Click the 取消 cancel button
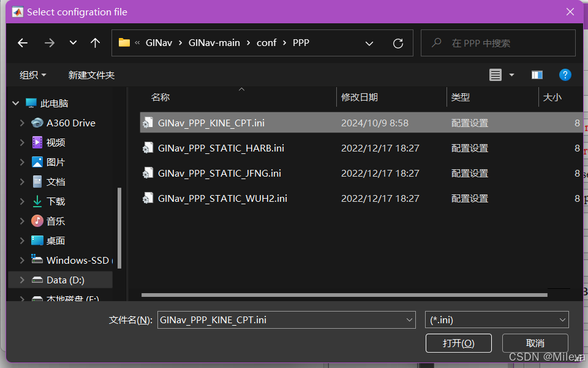This screenshot has width=588, height=368. (x=535, y=343)
